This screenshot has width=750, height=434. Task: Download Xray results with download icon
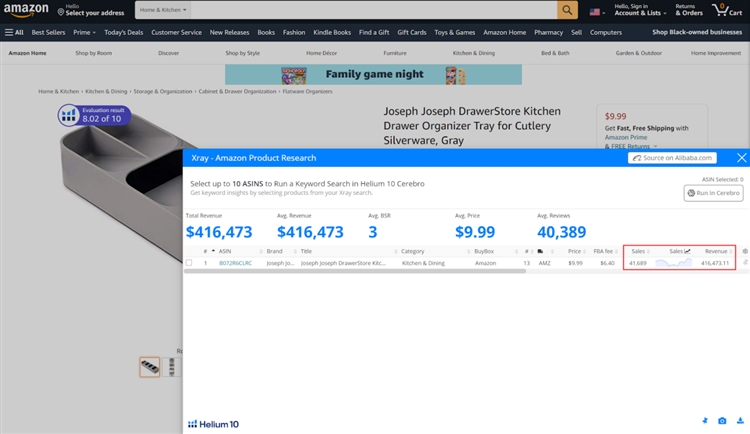tap(740, 422)
